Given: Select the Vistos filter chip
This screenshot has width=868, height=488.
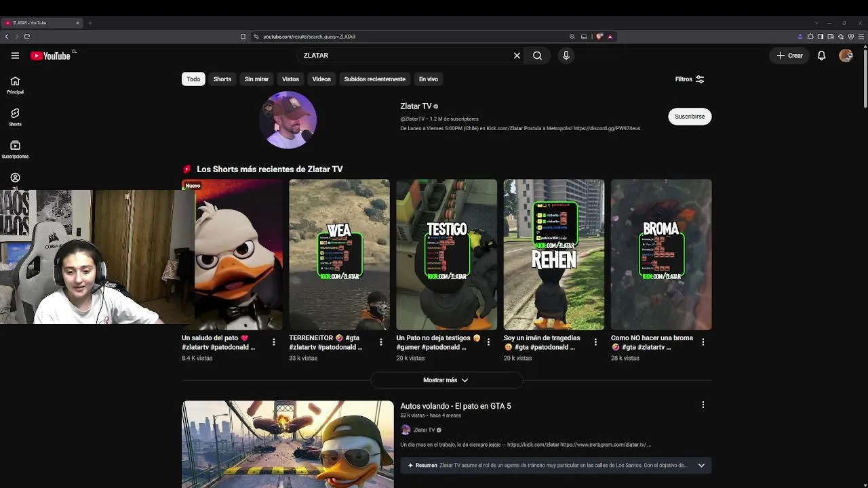Looking at the screenshot, I should (290, 79).
